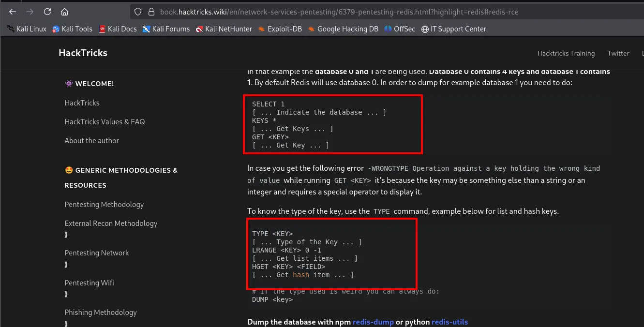Open the OffSec bookmark
Viewport: 644px width, 327px height.
click(400, 29)
